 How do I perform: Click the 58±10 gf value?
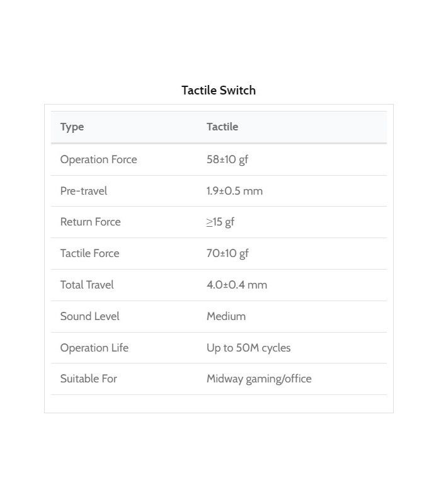click(227, 159)
